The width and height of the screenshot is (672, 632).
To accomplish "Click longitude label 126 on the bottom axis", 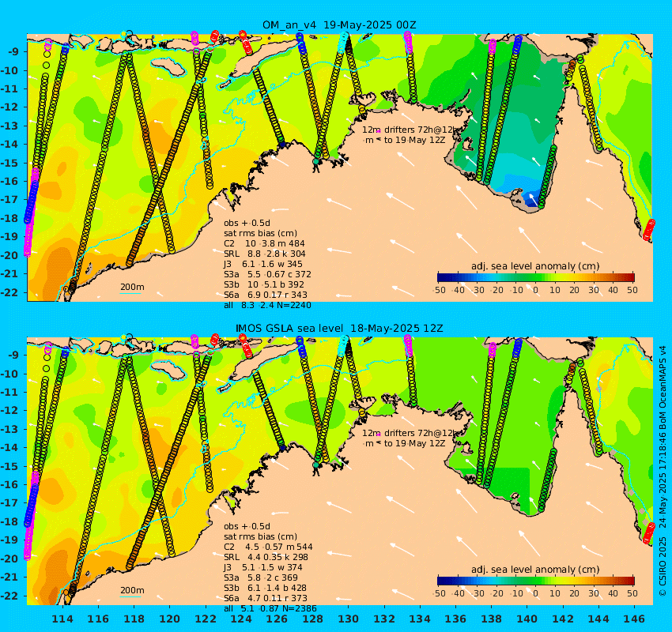I will (x=277, y=619).
